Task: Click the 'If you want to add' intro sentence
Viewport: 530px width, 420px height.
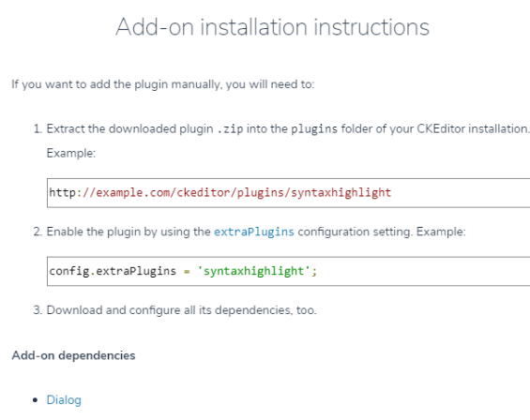Action: 163,84
